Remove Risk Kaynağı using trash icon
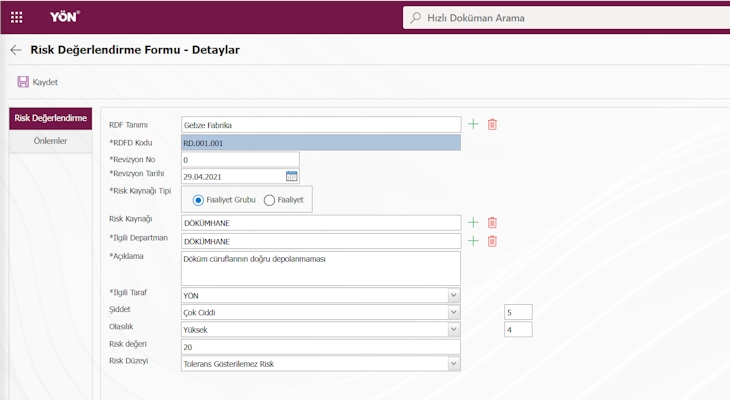The height and width of the screenshot is (400, 730). tap(492, 223)
